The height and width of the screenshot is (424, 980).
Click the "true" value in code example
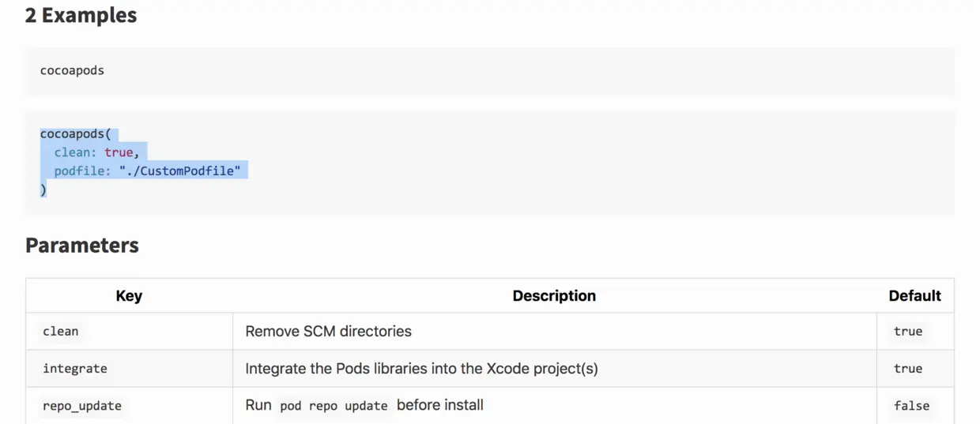(119, 152)
